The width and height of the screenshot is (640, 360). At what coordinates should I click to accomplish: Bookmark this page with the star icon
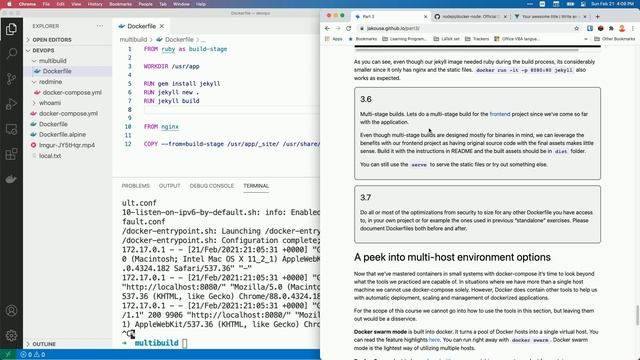[576, 28]
